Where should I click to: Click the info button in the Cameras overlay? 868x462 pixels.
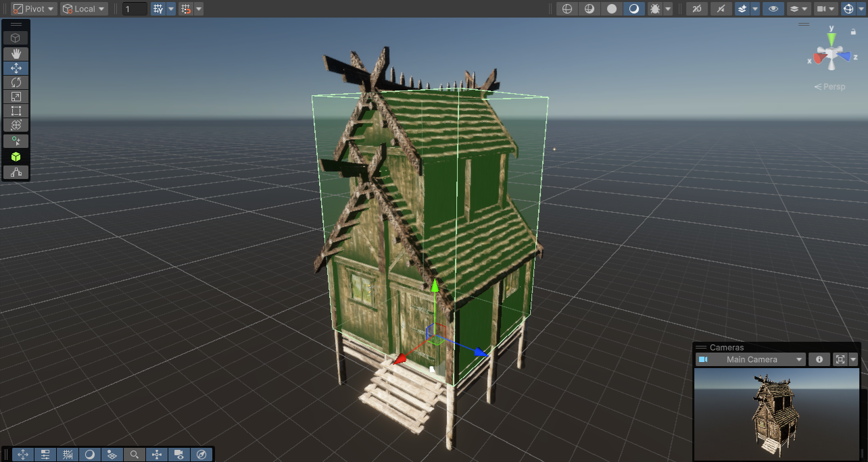(x=819, y=359)
